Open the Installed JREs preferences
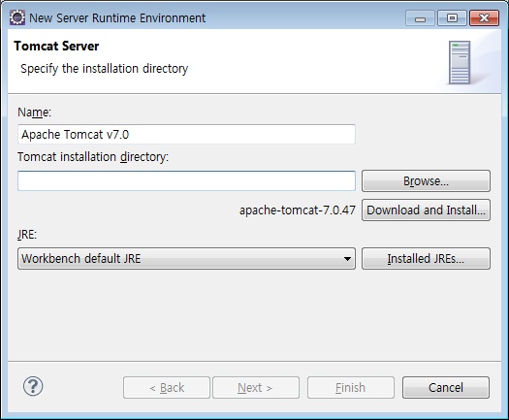This screenshot has height=420, width=509. point(426,259)
